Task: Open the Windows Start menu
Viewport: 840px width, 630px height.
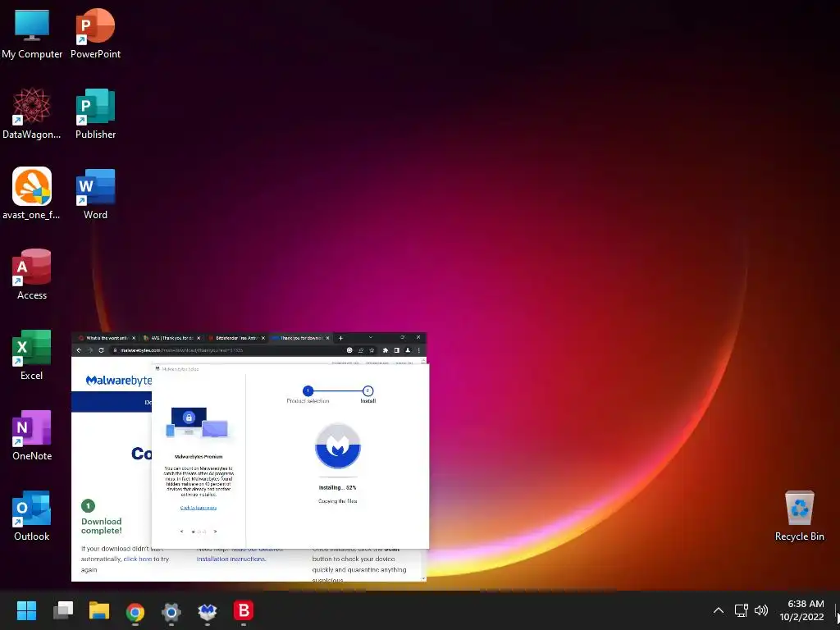Action: (x=26, y=610)
